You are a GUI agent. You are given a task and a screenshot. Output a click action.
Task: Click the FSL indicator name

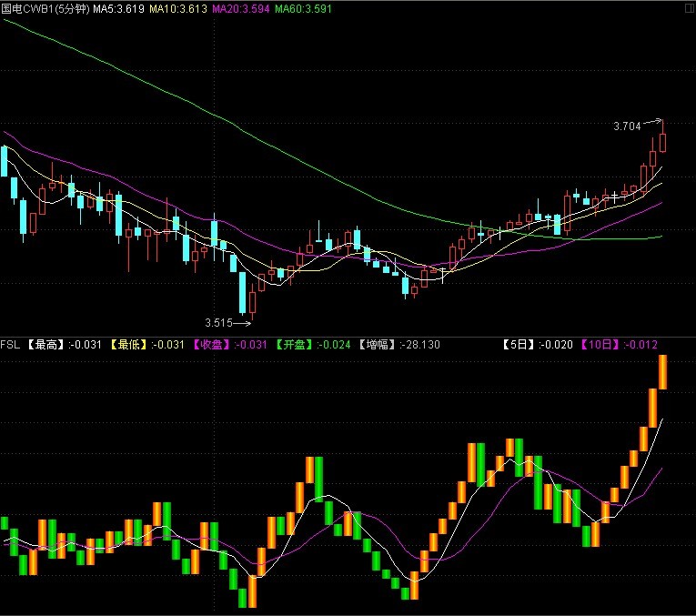[x=10, y=345]
